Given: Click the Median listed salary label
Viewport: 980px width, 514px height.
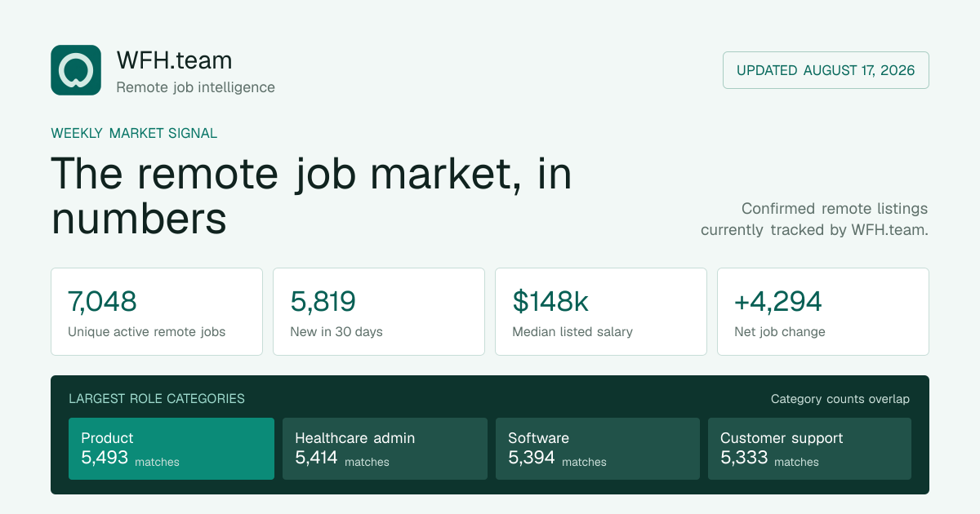Looking at the screenshot, I should click(572, 332).
